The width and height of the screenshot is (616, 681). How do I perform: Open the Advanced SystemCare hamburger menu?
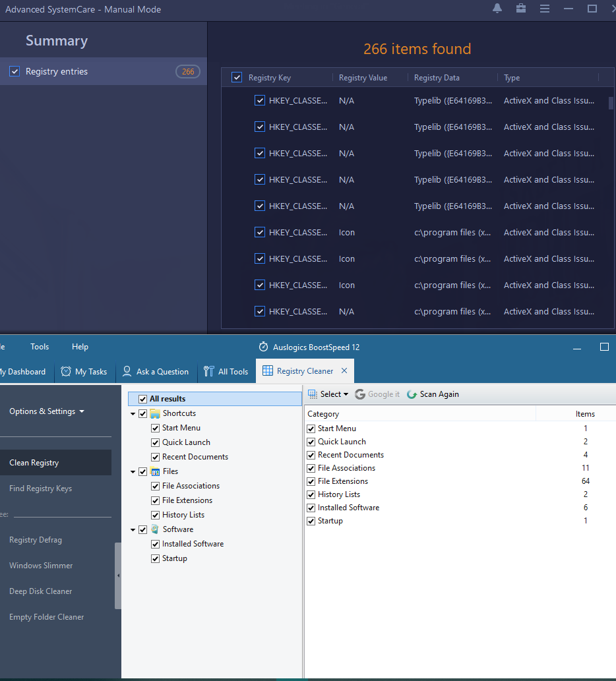[545, 9]
